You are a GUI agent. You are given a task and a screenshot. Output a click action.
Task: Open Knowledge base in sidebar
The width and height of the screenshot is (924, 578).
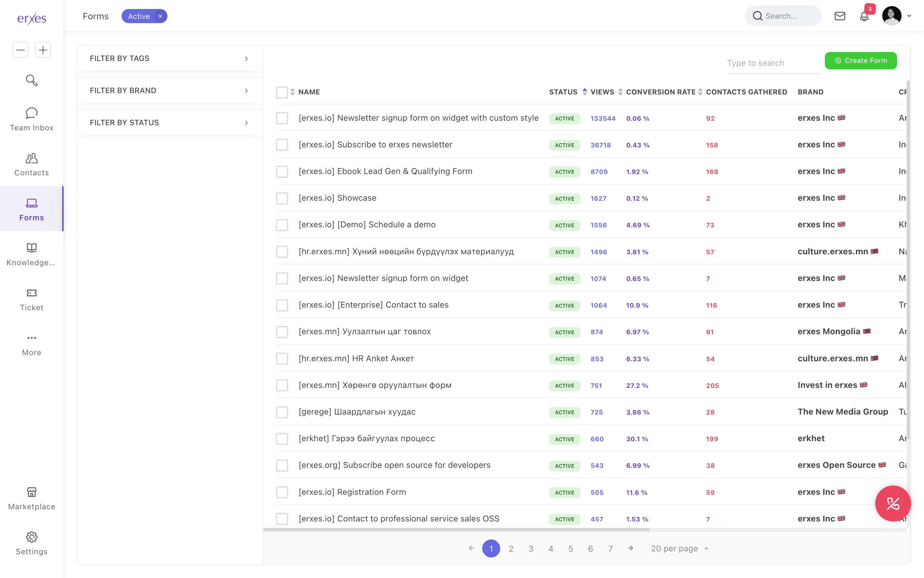point(32,254)
